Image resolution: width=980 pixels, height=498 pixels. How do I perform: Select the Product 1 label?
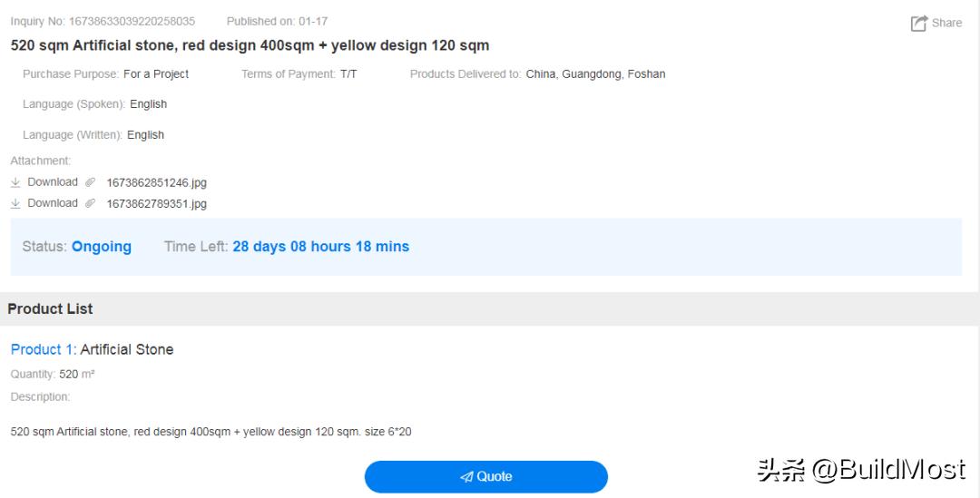coord(43,349)
